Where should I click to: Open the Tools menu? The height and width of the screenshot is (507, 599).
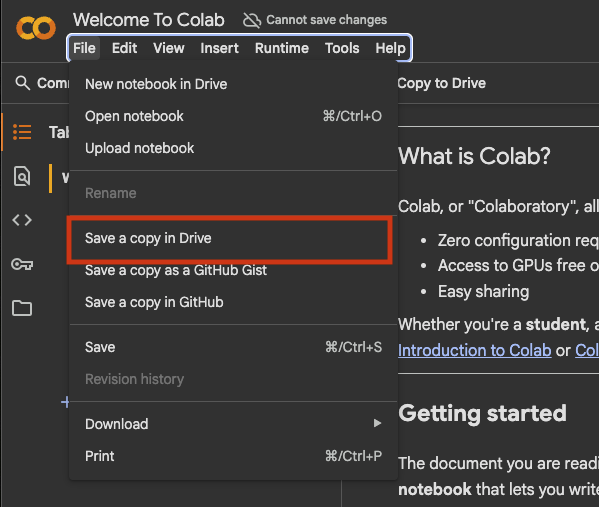[x=342, y=48]
